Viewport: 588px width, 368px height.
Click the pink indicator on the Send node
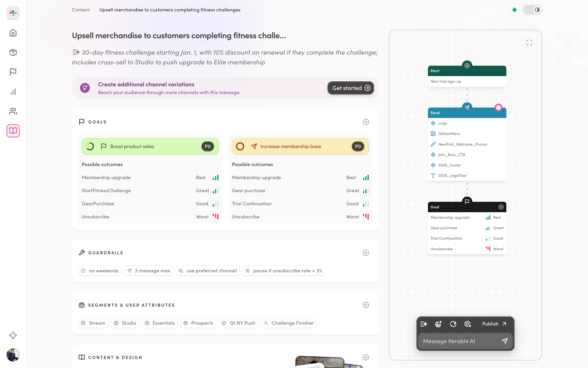click(x=498, y=107)
